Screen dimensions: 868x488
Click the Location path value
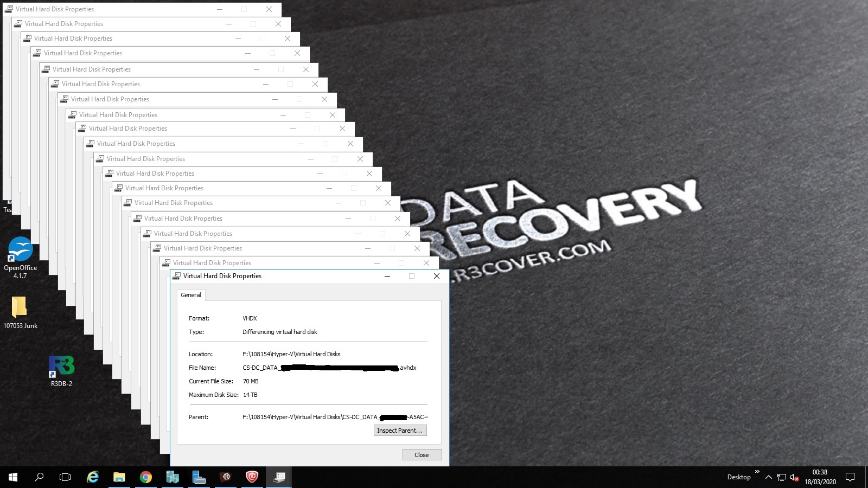coord(291,354)
